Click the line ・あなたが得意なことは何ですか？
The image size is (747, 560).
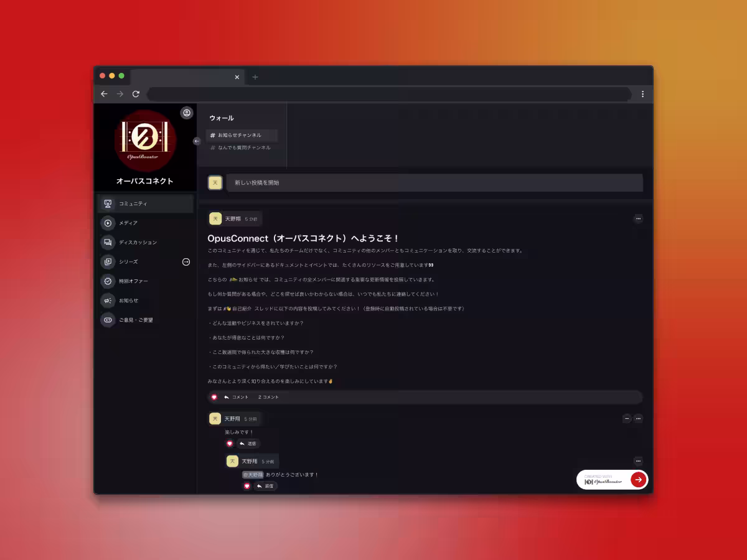pyautogui.click(x=246, y=338)
